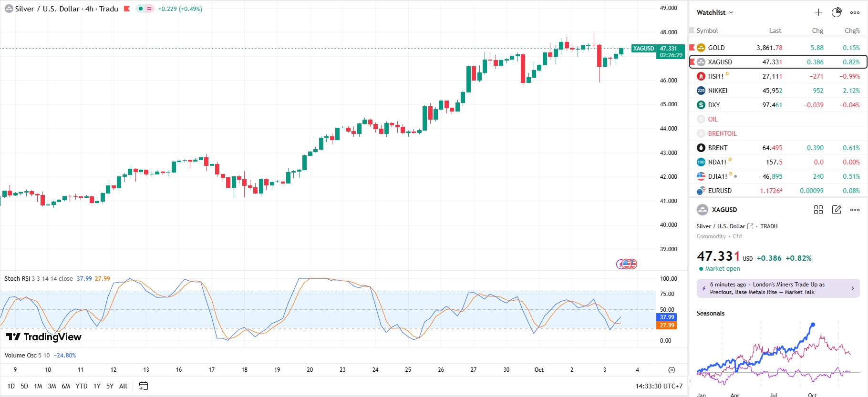The height and width of the screenshot is (397, 868).
Task: Click the grid layout icon beside XAGUSD details
Action: click(818, 210)
